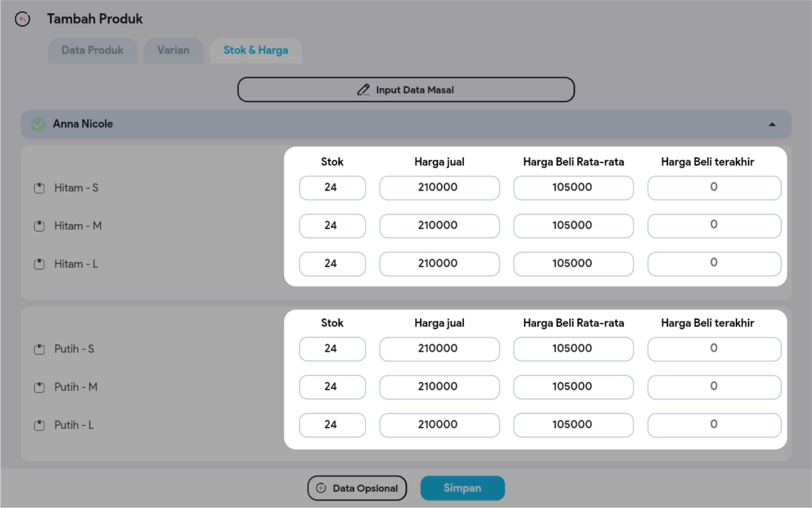Click the icon beside Hitam - S

click(x=39, y=188)
